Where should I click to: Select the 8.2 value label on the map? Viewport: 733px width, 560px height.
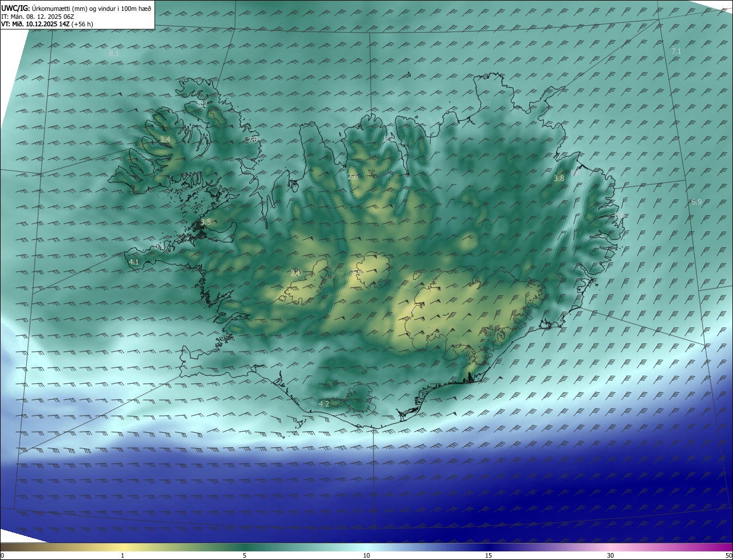[202, 105]
